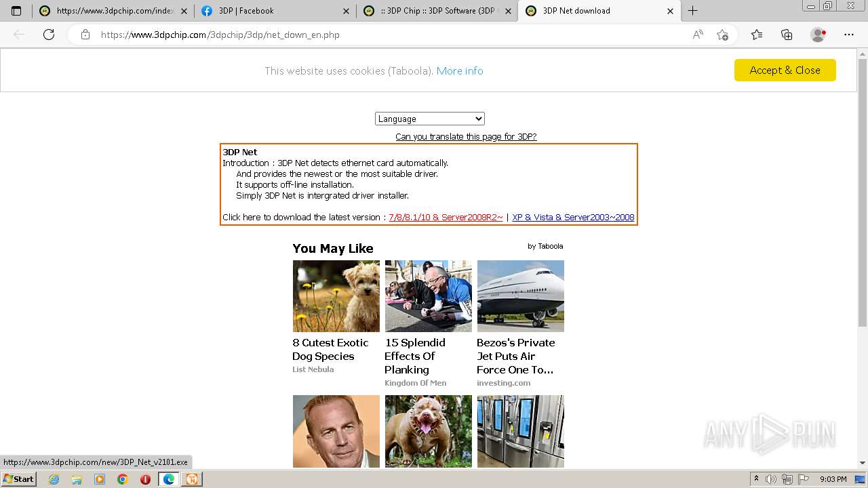Close the 3DP Net download tab
The width and height of the screenshot is (868, 488).
671,11
